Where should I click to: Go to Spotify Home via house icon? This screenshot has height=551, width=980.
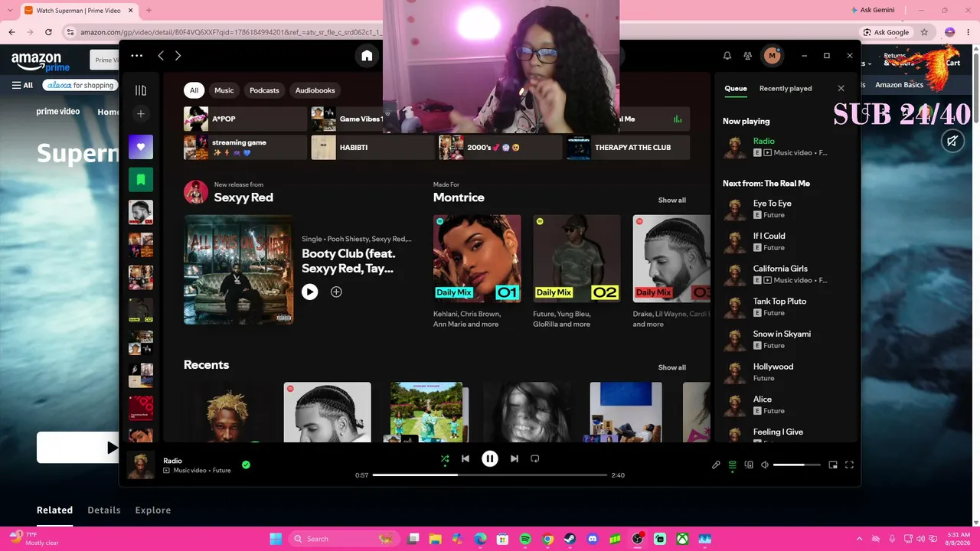tap(367, 55)
